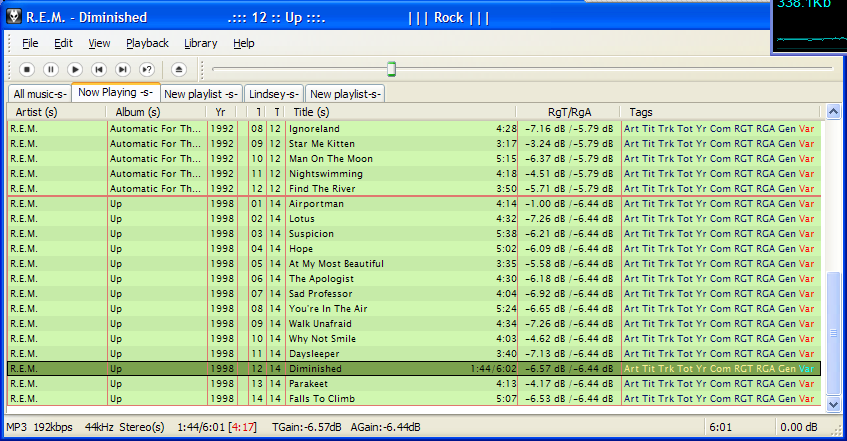
Task: Click the 0.00 dB volume status field
Action: tap(798, 427)
